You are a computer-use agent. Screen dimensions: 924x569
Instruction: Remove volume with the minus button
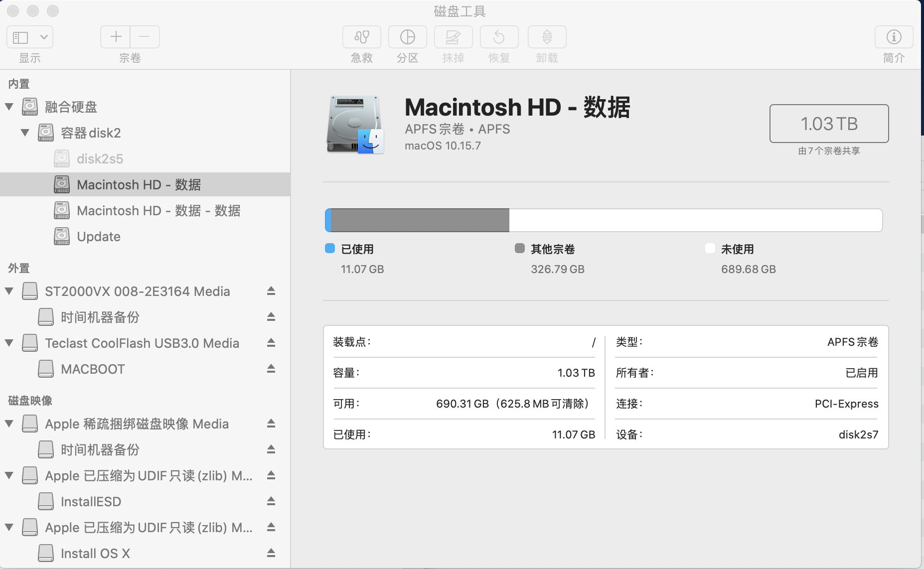145,37
